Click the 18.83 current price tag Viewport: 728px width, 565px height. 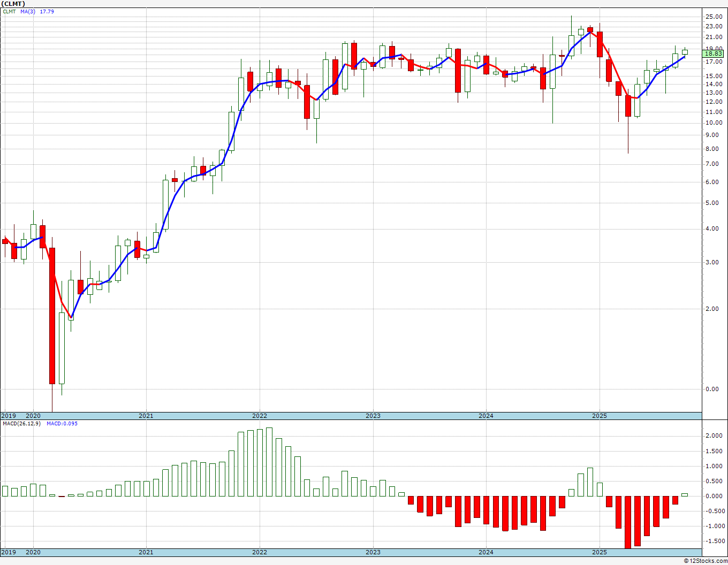tap(714, 54)
